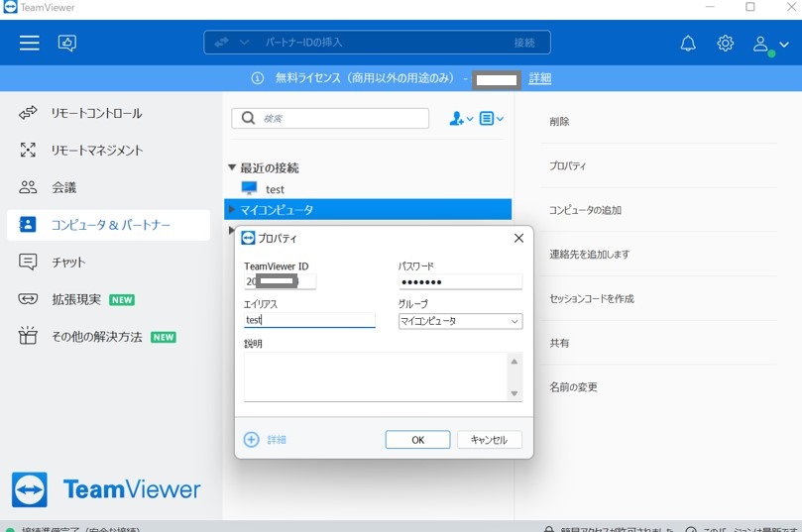Collapse the 最近の接続 tree group
Image resolution: width=802 pixels, height=532 pixels.
(232, 168)
